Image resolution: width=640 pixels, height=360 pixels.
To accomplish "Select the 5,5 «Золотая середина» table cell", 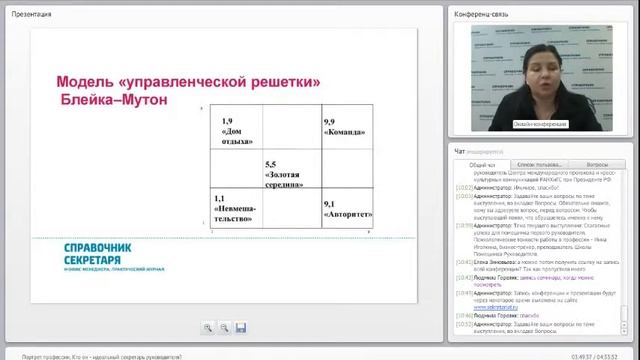I will coord(292,169).
